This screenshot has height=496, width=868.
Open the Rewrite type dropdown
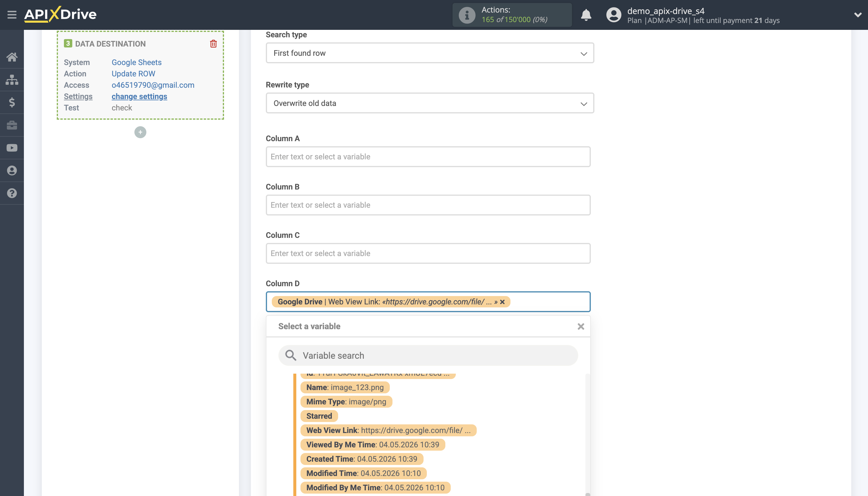pyautogui.click(x=430, y=103)
